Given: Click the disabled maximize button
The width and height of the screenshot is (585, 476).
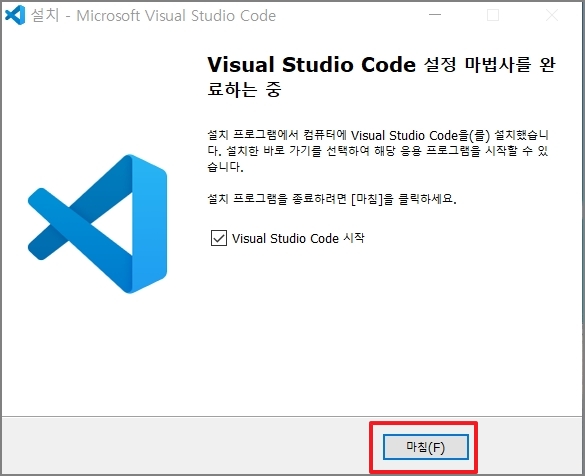Looking at the screenshot, I should 493,15.
